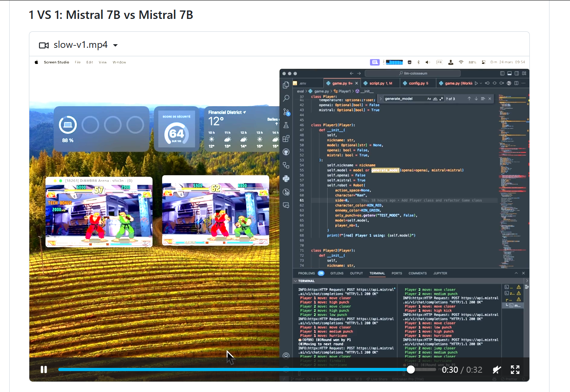Open the Testing flask icon in activity bar
570x392 pixels.
[x=286, y=125]
